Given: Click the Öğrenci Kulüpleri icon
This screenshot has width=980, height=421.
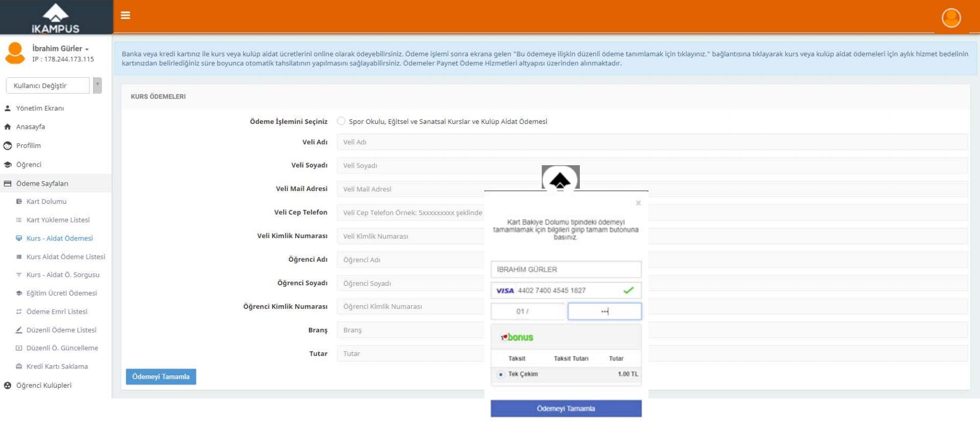Looking at the screenshot, I should [x=8, y=386].
